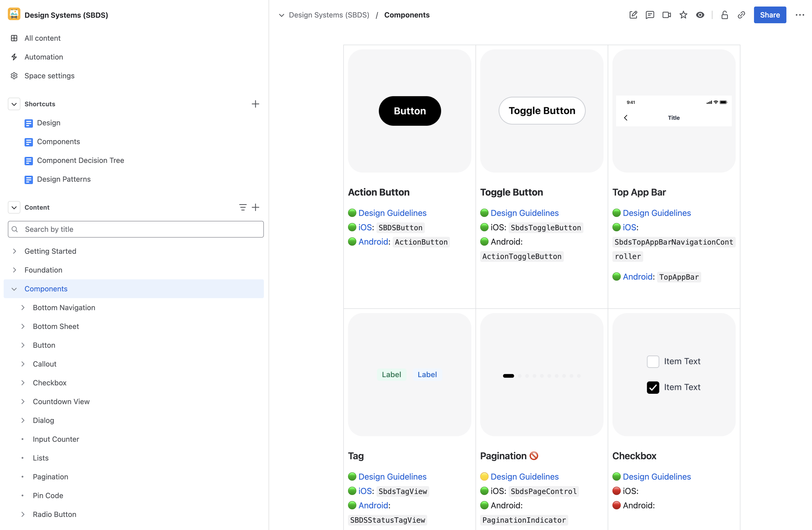Viewport: 812px width, 530px height.
Task: Open the Design shortcut
Action: click(48, 123)
